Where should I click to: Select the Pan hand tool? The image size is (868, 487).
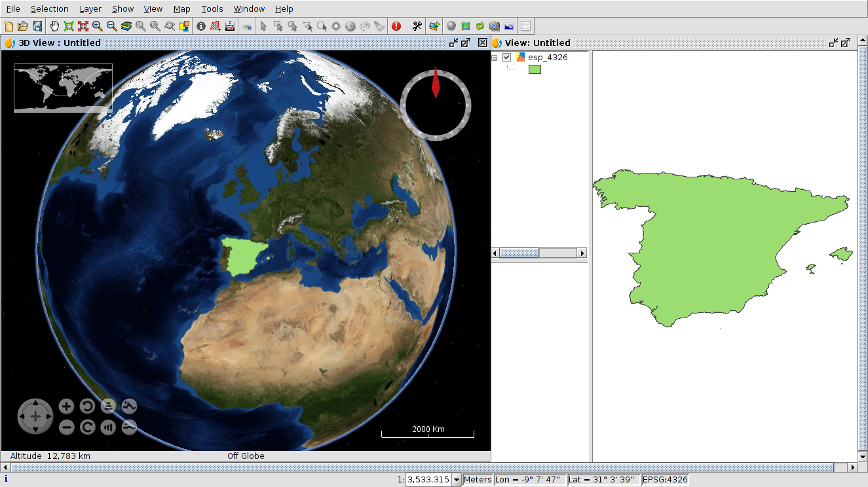click(54, 26)
